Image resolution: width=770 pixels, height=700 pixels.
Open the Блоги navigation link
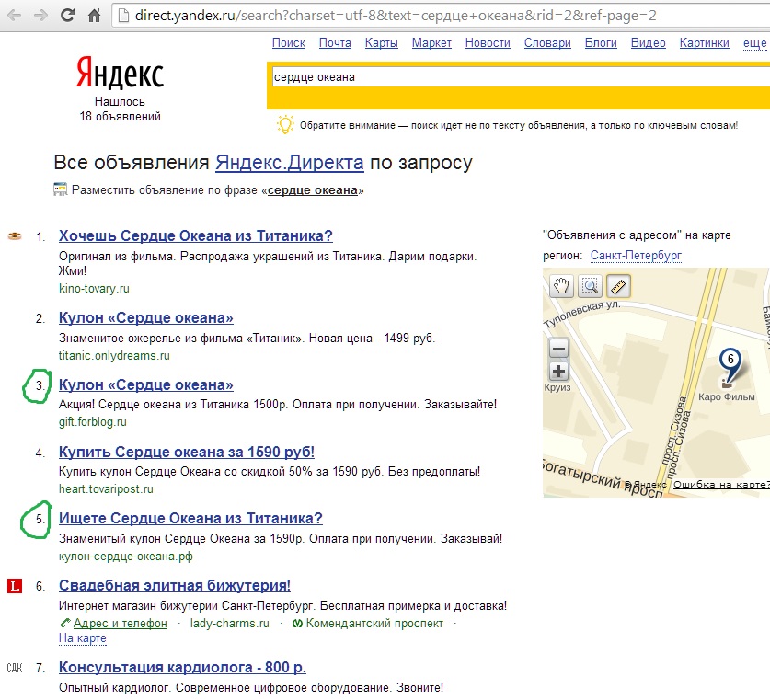point(601,43)
